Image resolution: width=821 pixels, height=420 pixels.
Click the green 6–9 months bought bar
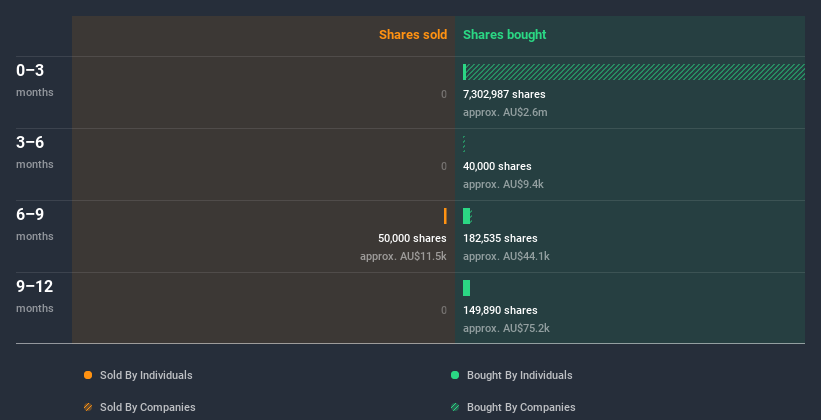(x=466, y=216)
